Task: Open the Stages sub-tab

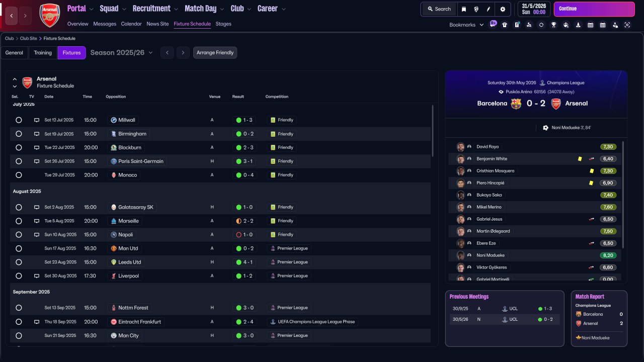Action: (x=223, y=24)
